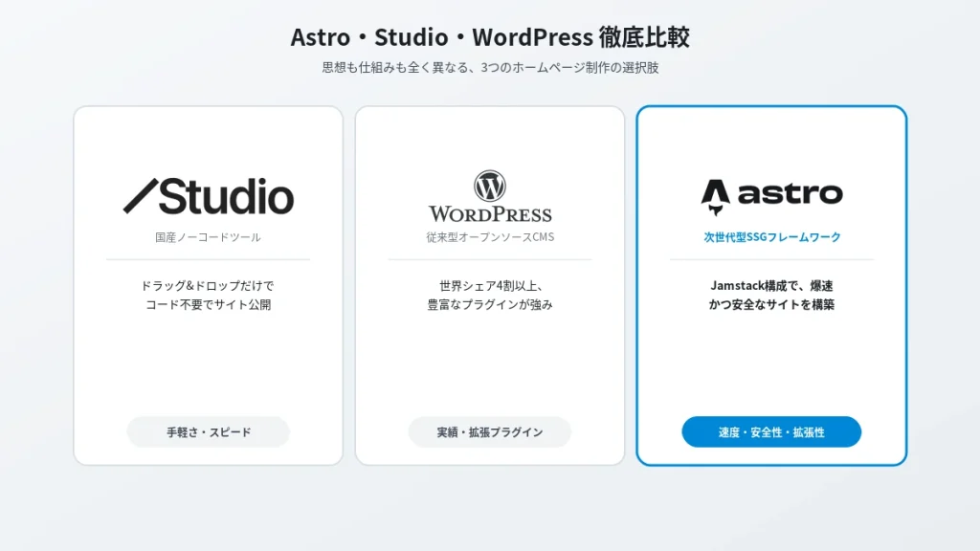
Task: Click the text コード不要でサイト公開
Action: (x=208, y=305)
